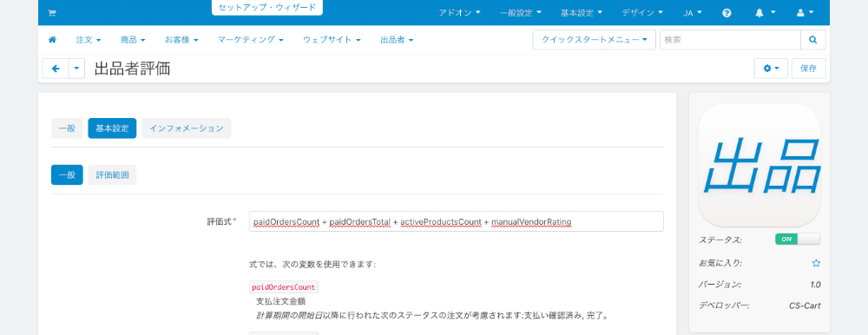868x335 pixels.
Task: Click into the 検索 search field
Action: (x=730, y=40)
